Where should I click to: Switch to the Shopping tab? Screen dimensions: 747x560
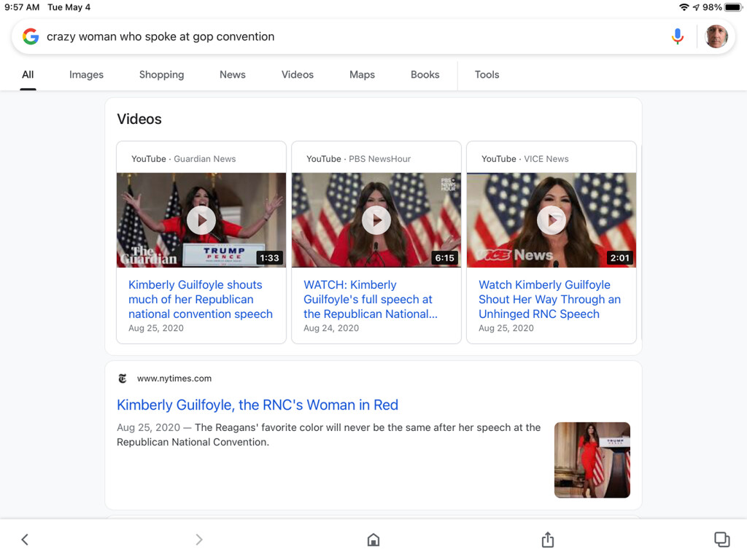(161, 75)
